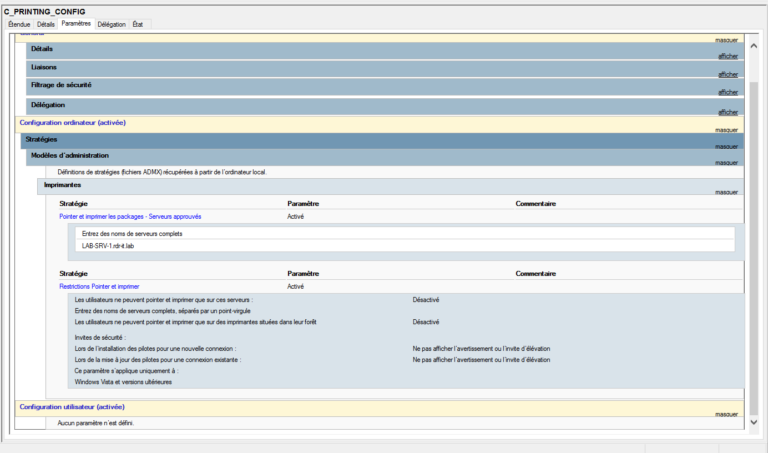Screen dimensions: 768x453
Task: Switch to the État tab
Action: tap(138, 24)
